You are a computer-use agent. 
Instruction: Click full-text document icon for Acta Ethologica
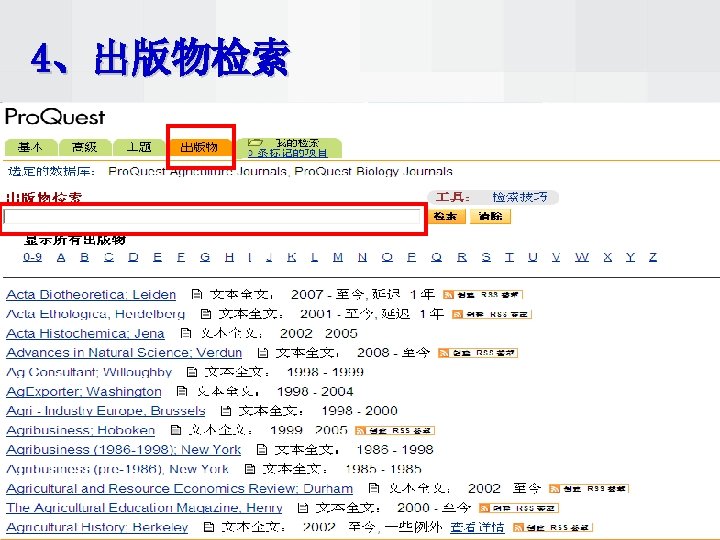coord(206,314)
